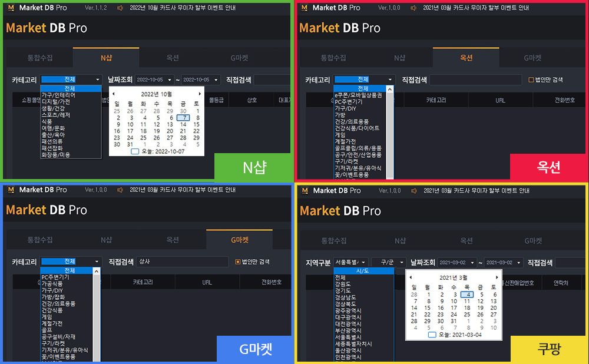Click 직접검색 input field in N샵 window
This screenshot has height=364, width=589.
click(272, 80)
